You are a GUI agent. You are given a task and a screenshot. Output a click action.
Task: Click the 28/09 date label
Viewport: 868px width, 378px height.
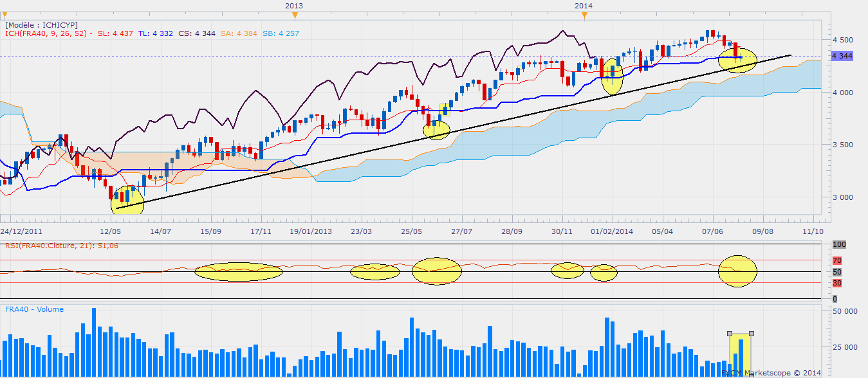(512, 230)
